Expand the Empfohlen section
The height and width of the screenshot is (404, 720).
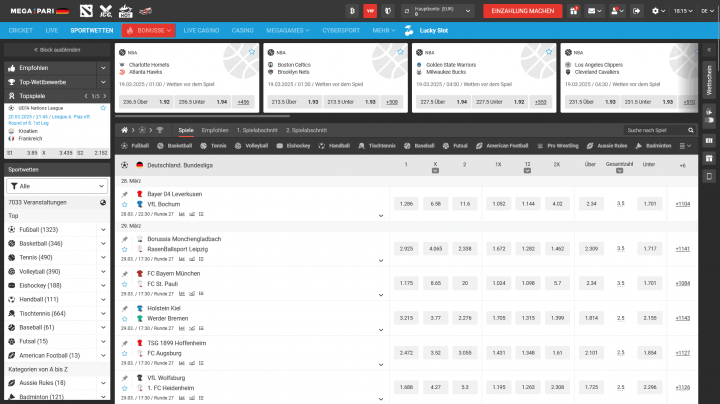[103, 68]
